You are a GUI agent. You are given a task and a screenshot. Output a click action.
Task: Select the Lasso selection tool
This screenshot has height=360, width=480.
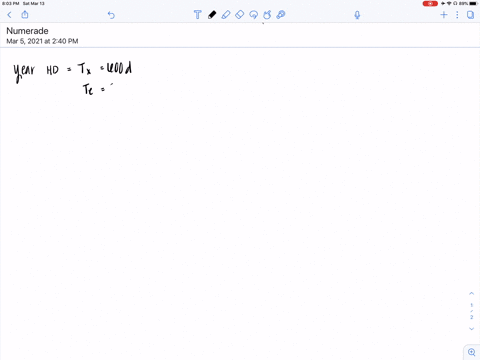tap(253, 15)
